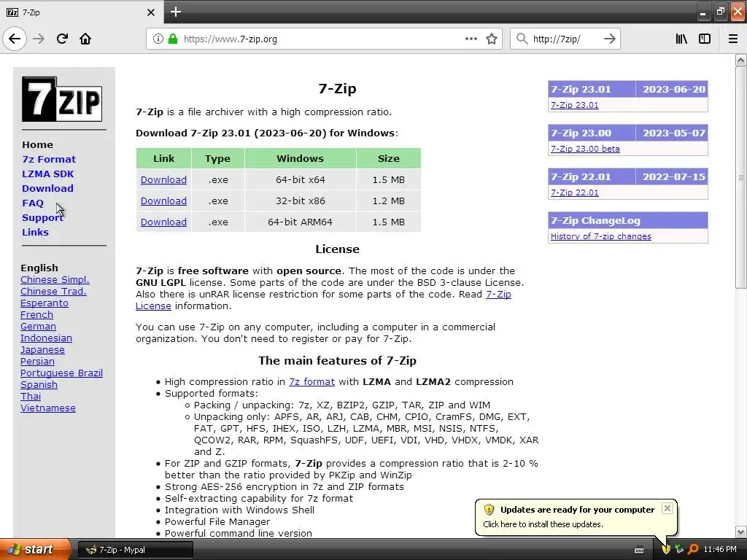
Task: Open the 7-Zip 22.01 news link
Action: click(x=575, y=192)
